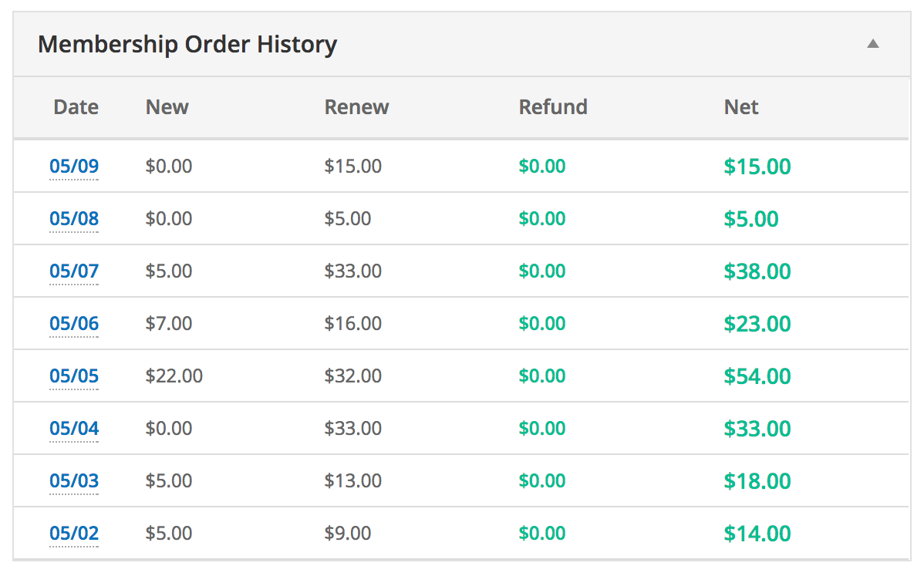The width and height of the screenshot is (924, 566).
Task: Select the $54.00 net amount
Action: (x=757, y=376)
